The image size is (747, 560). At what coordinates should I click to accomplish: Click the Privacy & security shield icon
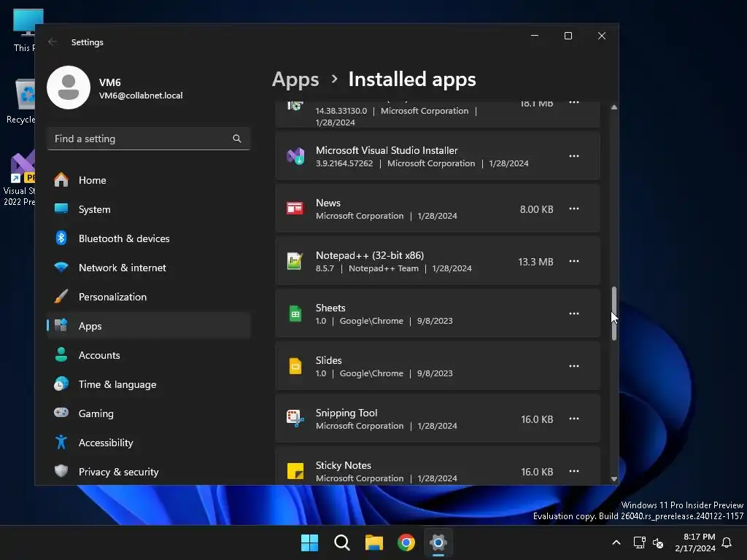pos(61,471)
